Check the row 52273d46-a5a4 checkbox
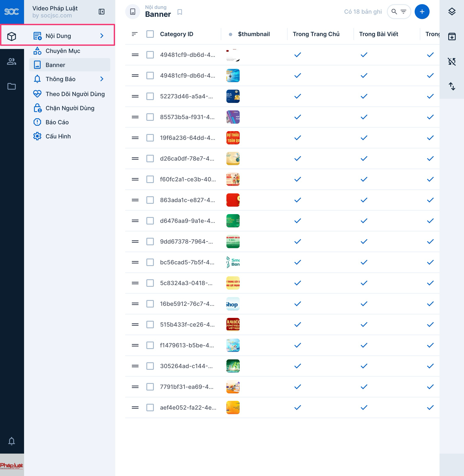464x476 pixels. [150, 96]
